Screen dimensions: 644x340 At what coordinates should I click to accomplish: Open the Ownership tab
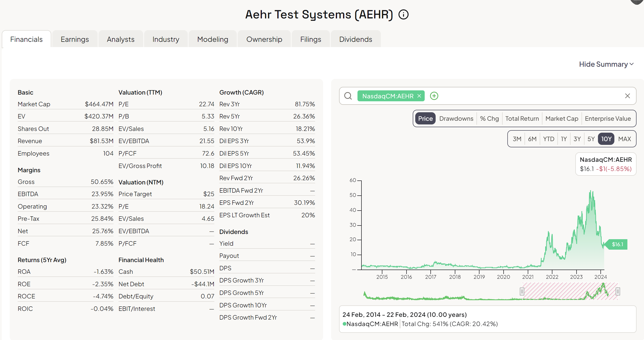tap(264, 39)
